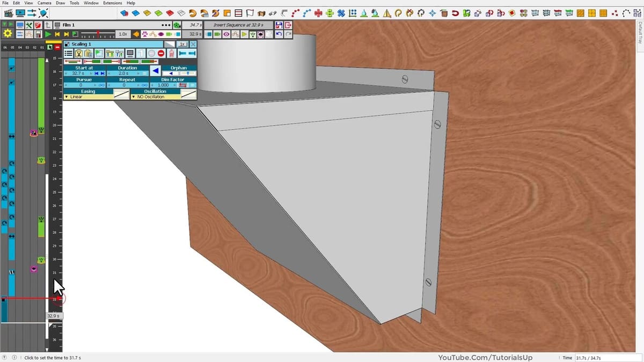Open the three dots film options
Viewport: 644px width, 362px height.
[x=166, y=25]
